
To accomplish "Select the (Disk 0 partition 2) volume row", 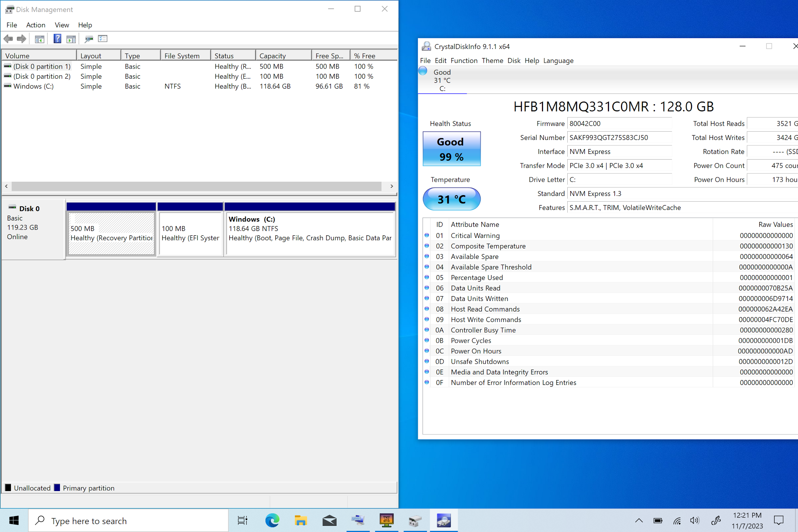I will 199,76.
